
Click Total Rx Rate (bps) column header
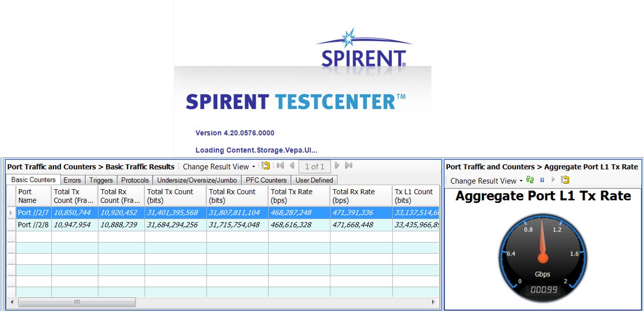(x=361, y=196)
